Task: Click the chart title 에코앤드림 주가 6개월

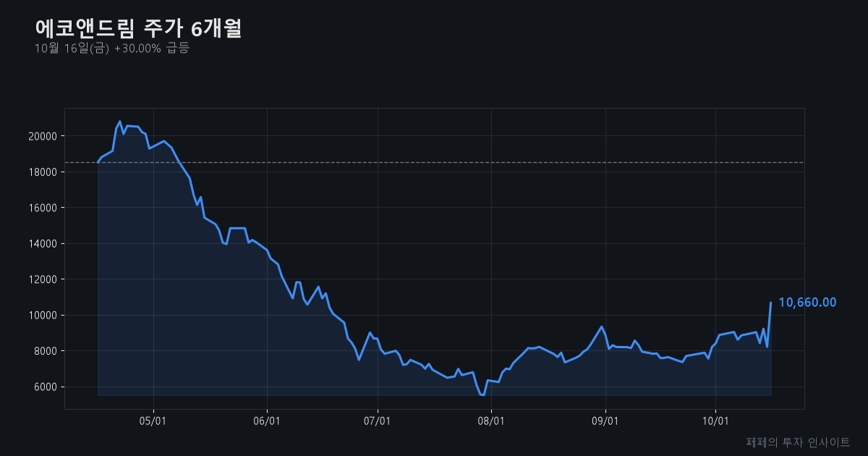Action: pos(138,28)
